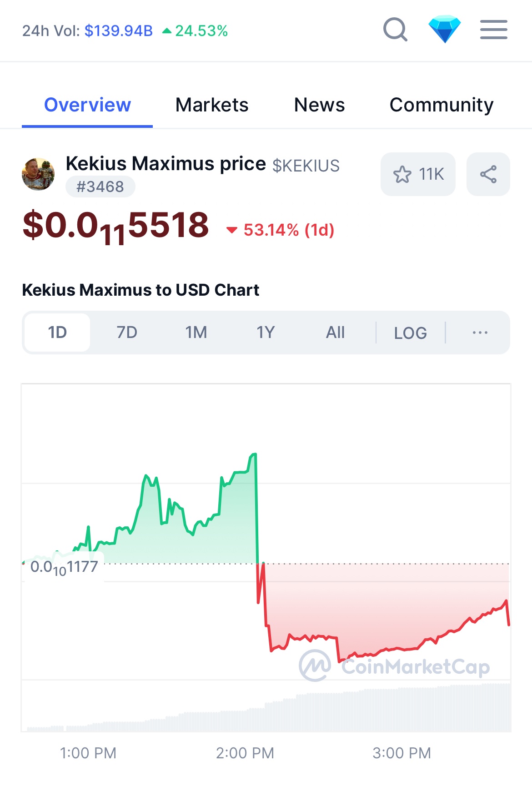The image size is (532, 812).
Task: Go to the Community tab
Action: pos(441,105)
